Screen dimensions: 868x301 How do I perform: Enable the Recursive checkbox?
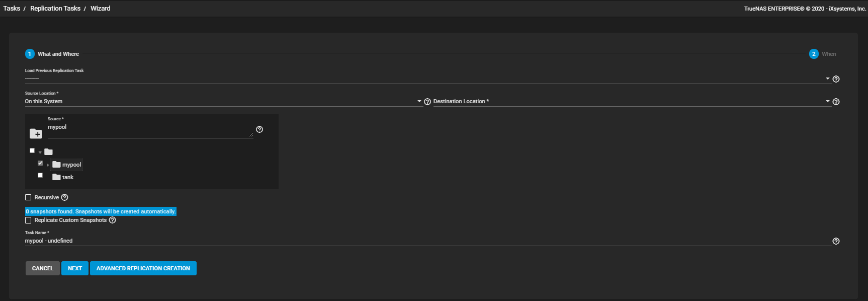(x=28, y=197)
